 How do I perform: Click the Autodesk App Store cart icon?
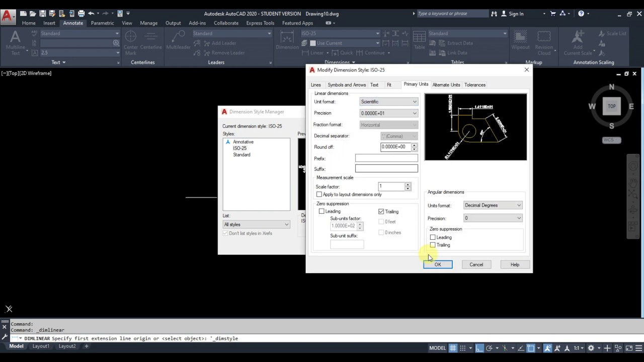click(x=553, y=14)
